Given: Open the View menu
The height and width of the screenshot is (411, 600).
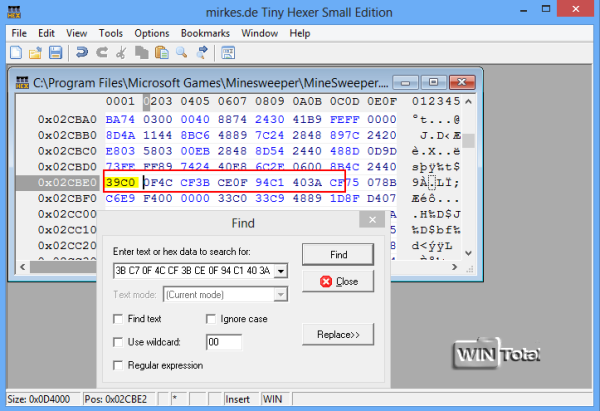Looking at the screenshot, I should coord(77,33).
